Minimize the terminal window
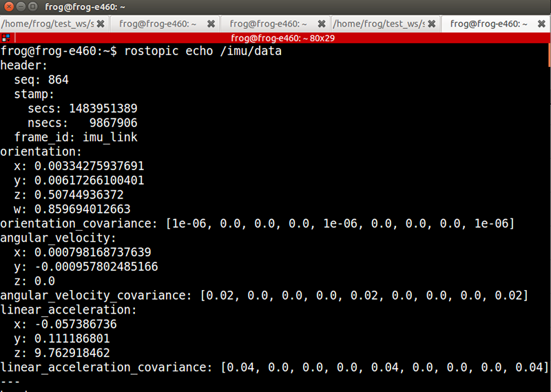Screen dimensions: 551x392 tap(22, 6)
